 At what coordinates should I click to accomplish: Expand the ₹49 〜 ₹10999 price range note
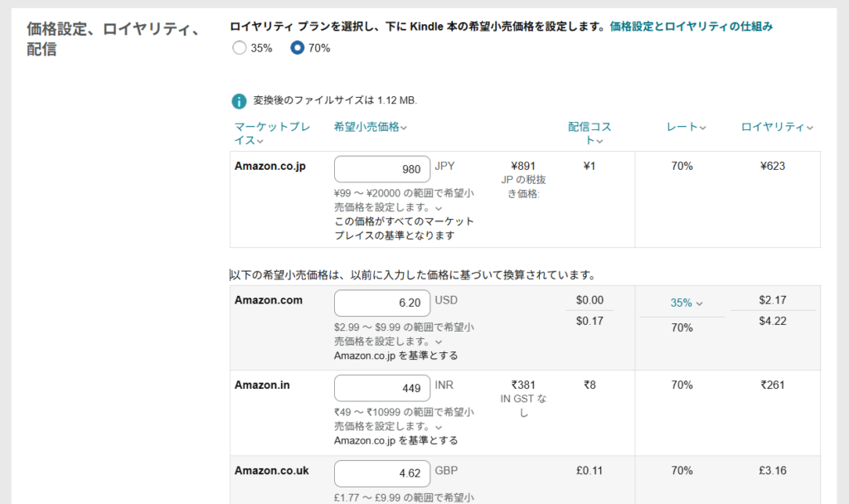[438, 427]
